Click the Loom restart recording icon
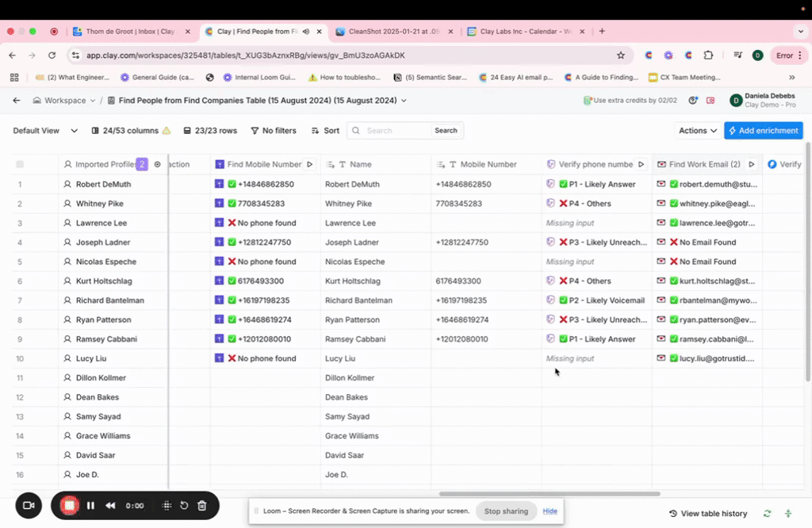Viewport: 812px width, 528px height. [184, 505]
